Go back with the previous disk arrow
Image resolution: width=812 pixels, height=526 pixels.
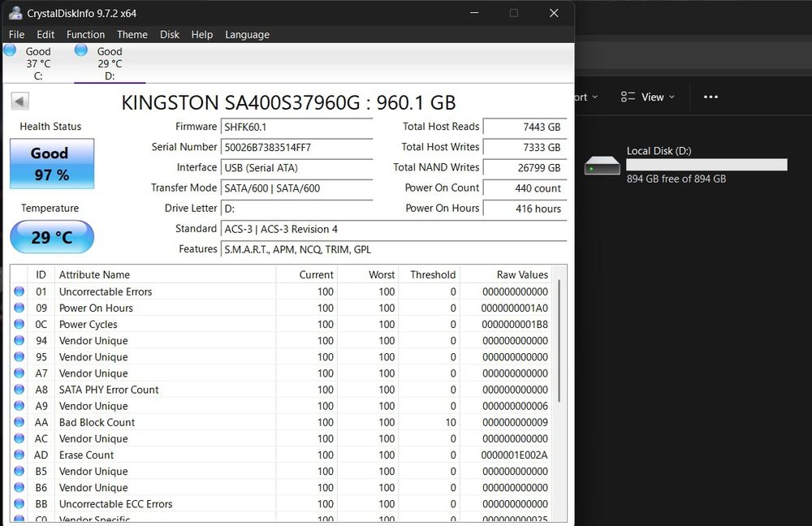coord(19,101)
